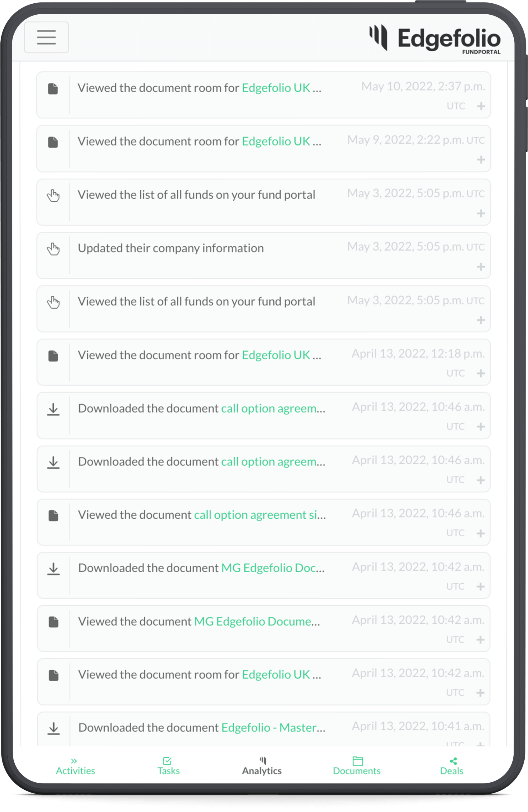Expand the Updated their company information entry

(481, 266)
